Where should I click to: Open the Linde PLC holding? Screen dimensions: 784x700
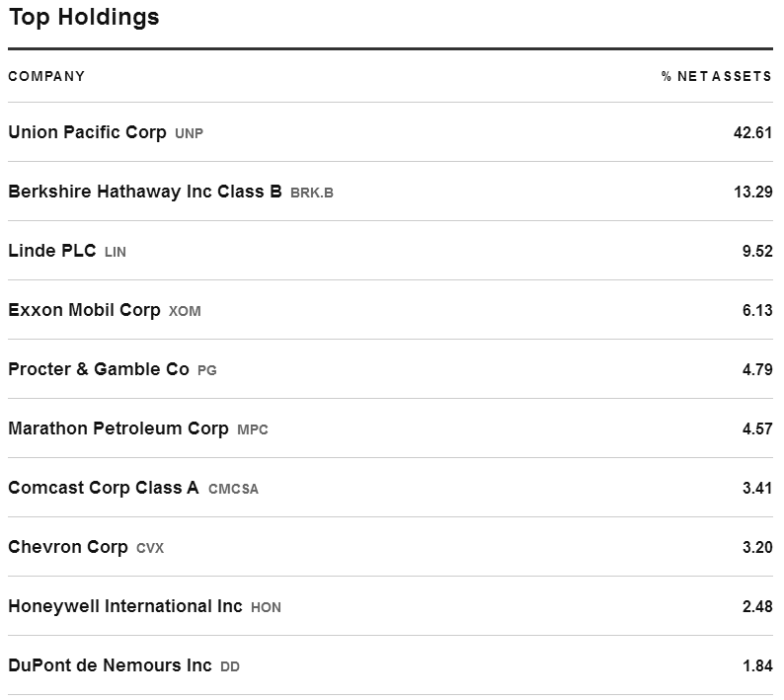click(x=52, y=251)
